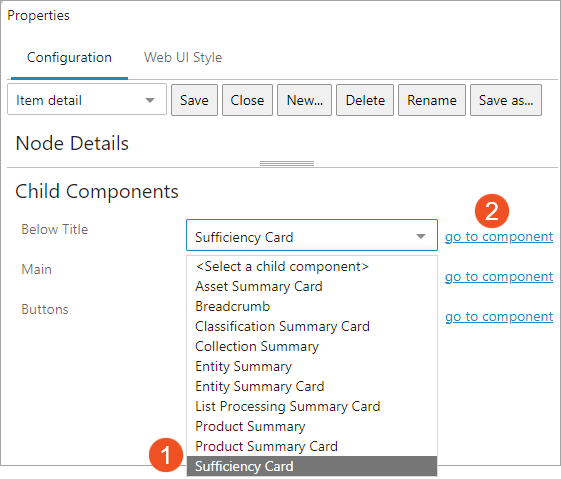Select the Configuration tab

pyautogui.click(x=69, y=58)
